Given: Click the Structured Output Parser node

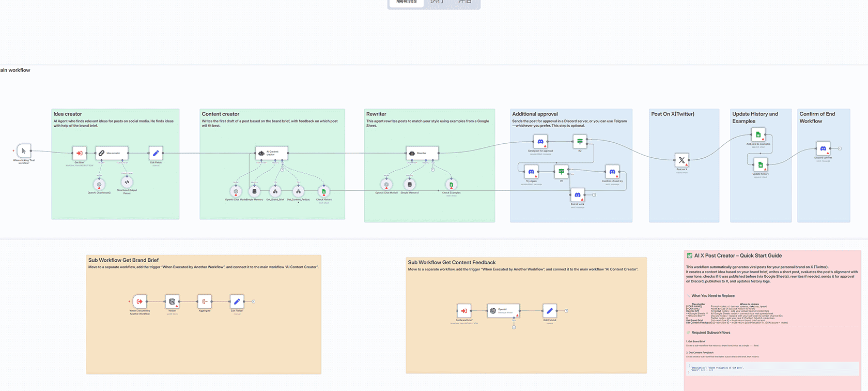Looking at the screenshot, I should coord(127,182).
